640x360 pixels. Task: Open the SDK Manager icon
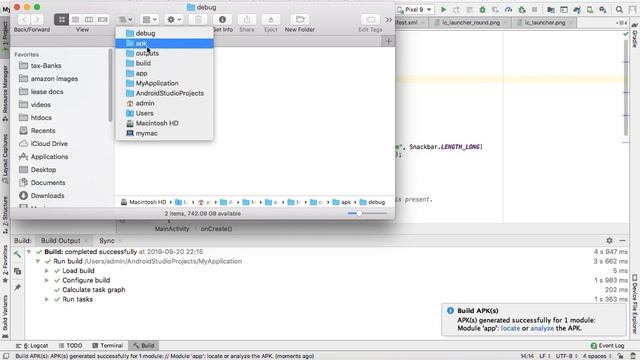[603, 9]
